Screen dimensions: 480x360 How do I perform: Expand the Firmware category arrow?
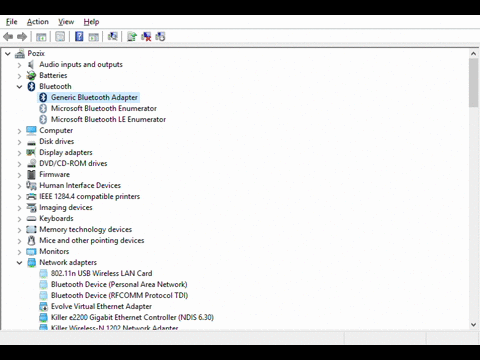[19, 175]
